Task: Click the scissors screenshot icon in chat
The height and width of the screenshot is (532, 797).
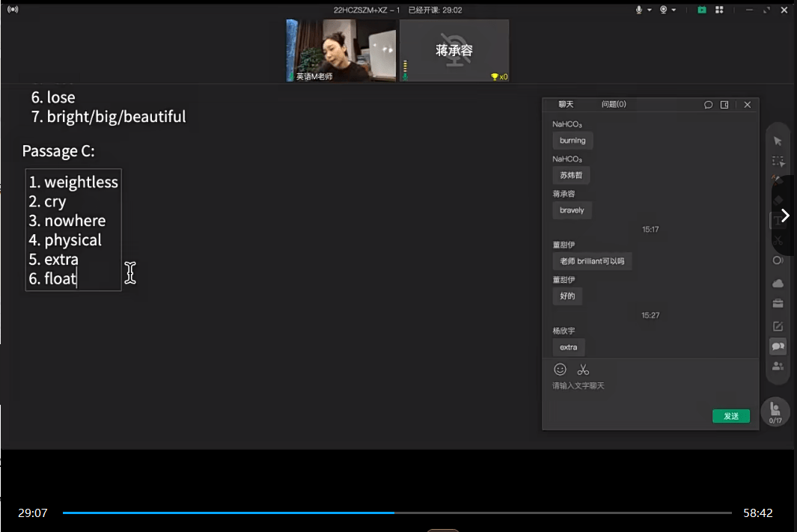Action: click(583, 370)
